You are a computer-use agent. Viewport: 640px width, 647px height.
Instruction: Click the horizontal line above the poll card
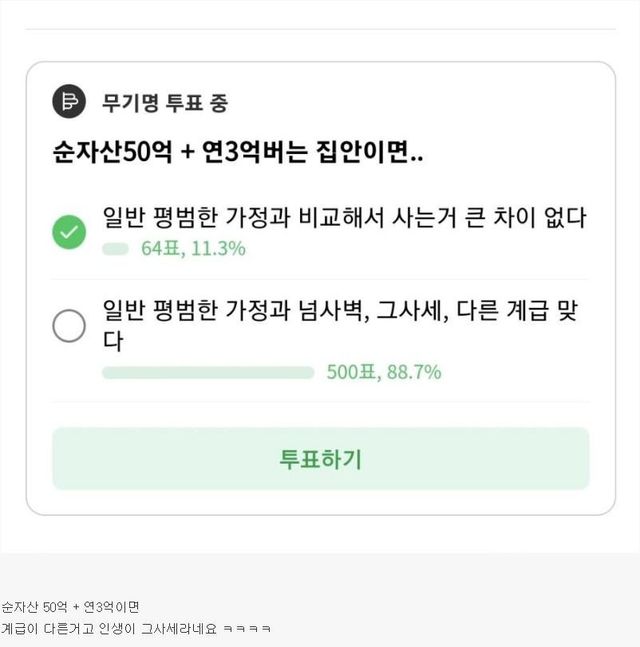tap(320, 29)
